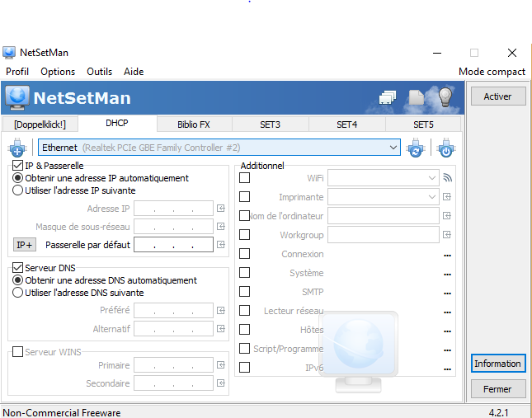Click the IP+ button

25,244
